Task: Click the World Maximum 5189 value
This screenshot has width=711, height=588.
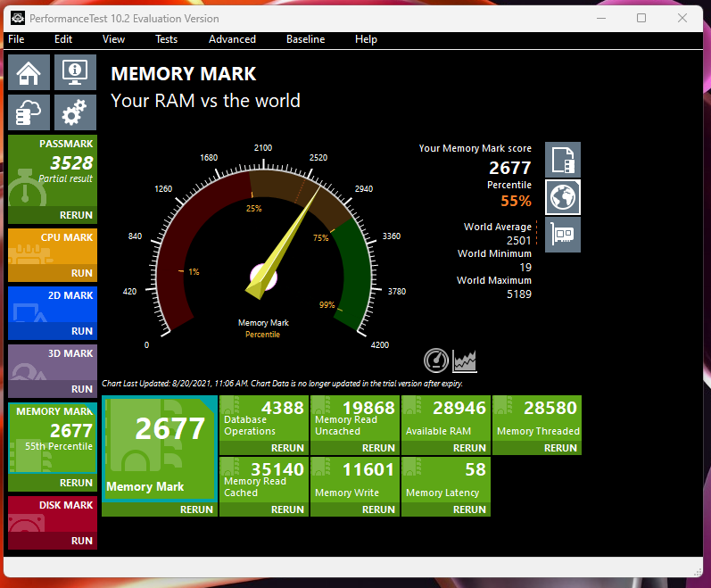Action: pos(518,294)
